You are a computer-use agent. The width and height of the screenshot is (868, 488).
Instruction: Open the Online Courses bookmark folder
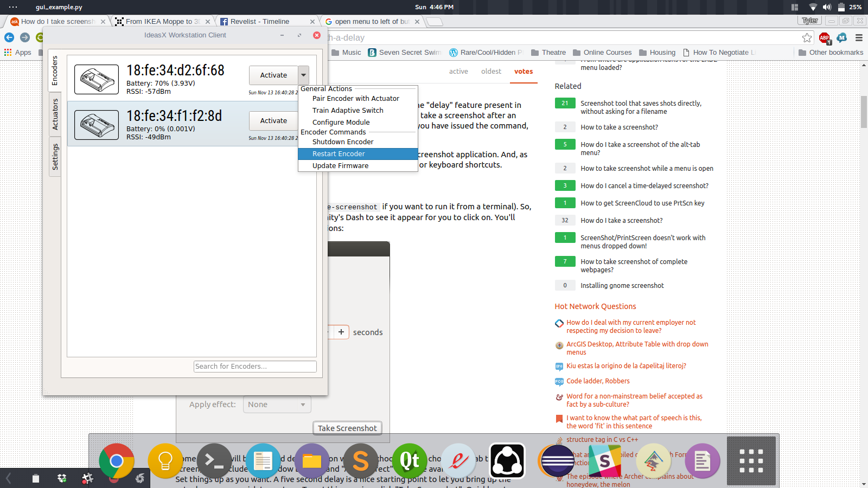(x=602, y=53)
